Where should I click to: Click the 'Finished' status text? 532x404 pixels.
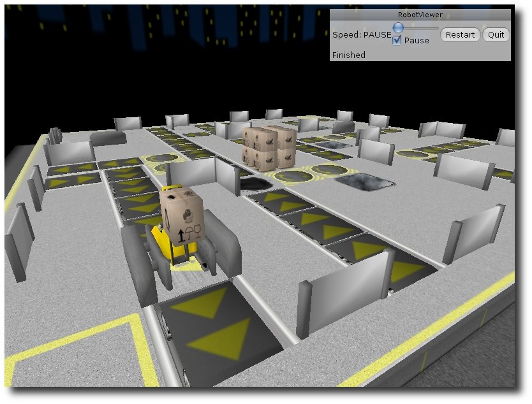(348, 55)
